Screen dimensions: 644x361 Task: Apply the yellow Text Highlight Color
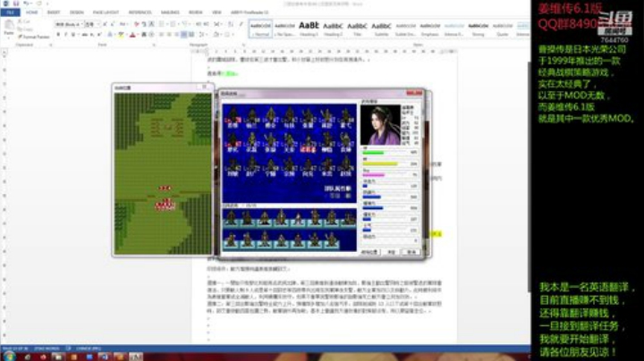pos(121,35)
